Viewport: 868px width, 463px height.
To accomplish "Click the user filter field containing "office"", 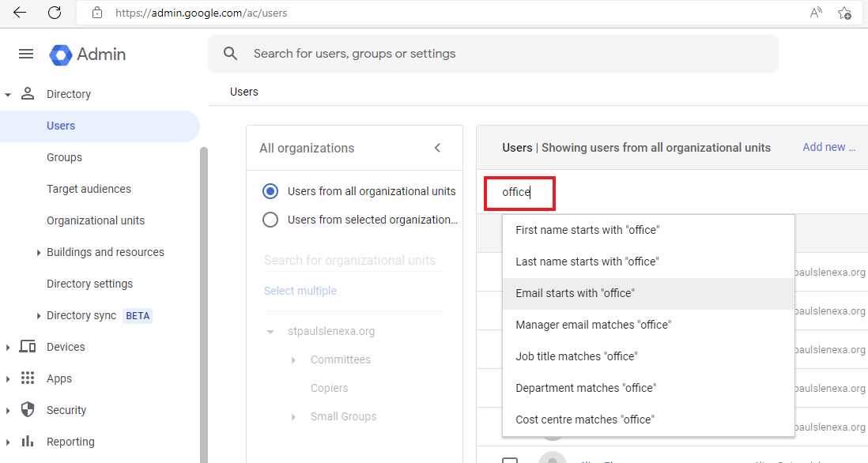I will 519,193.
